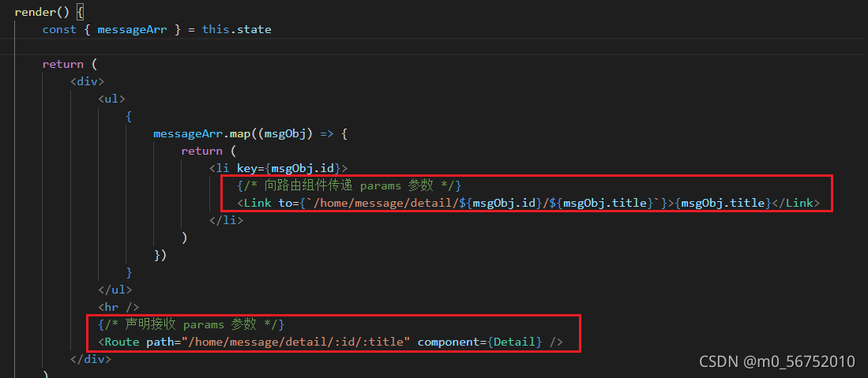Click 'messageArr.map((msgObj) => {' line
The image size is (868, 378).
(250, 134)
